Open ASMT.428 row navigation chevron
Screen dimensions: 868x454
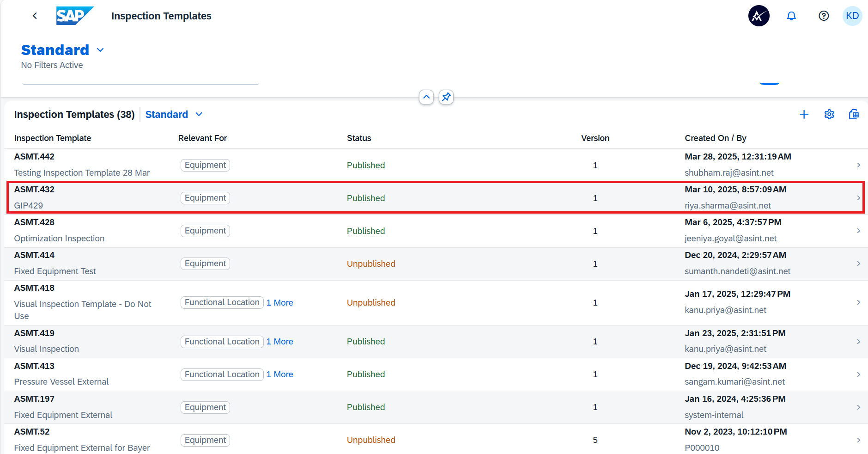(x=858, y=231)
